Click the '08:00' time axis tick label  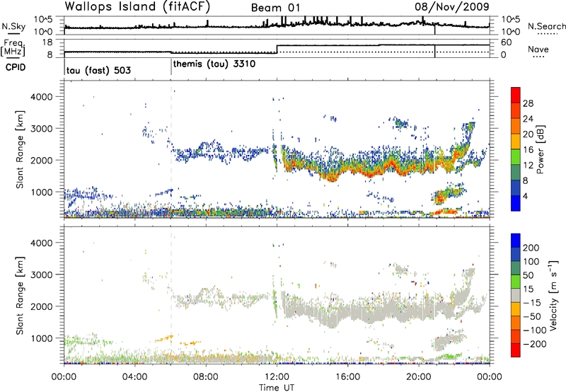(206, 376)
